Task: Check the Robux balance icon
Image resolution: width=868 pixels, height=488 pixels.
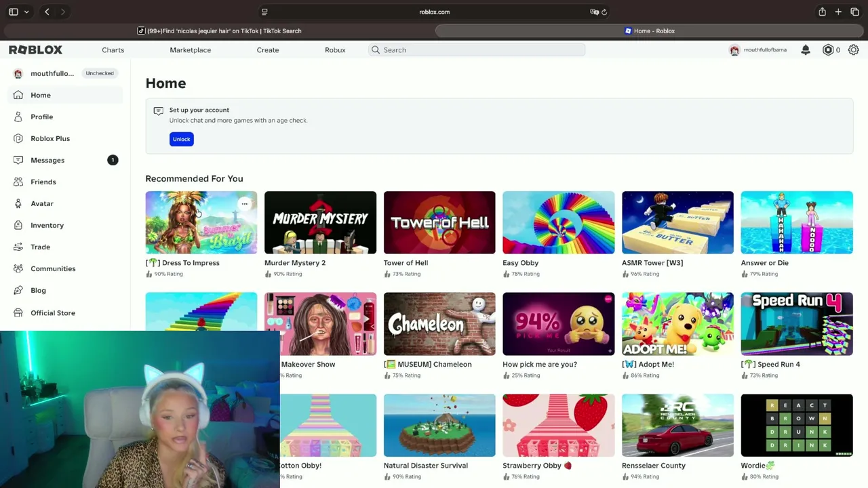Action: point(828,49)
